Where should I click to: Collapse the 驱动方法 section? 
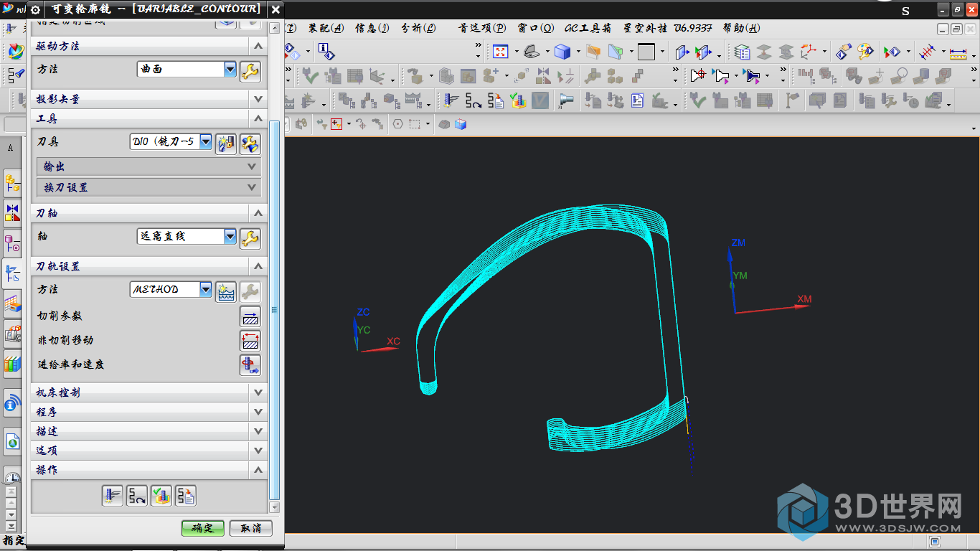[x=258, y=46]
